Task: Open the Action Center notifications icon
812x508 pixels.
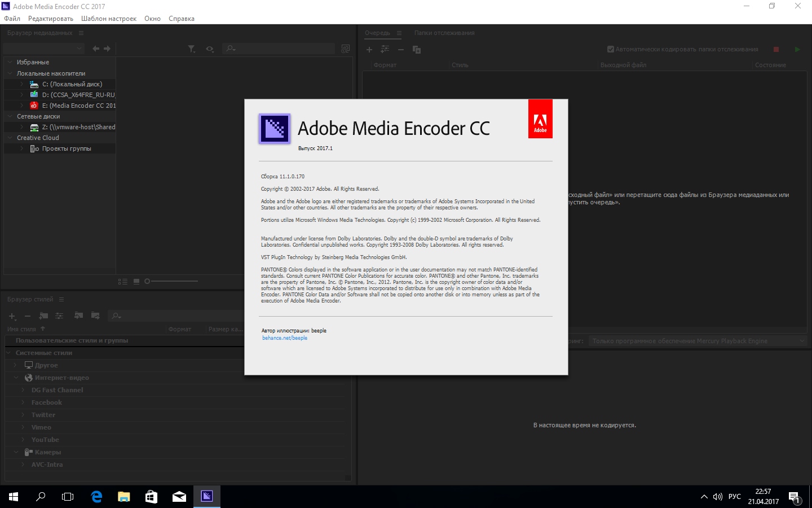Action: [x=795, y=497]
